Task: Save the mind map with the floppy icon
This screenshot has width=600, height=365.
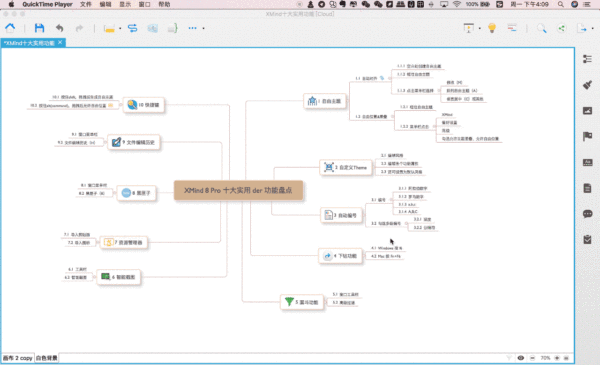Action: click(39, 28)
